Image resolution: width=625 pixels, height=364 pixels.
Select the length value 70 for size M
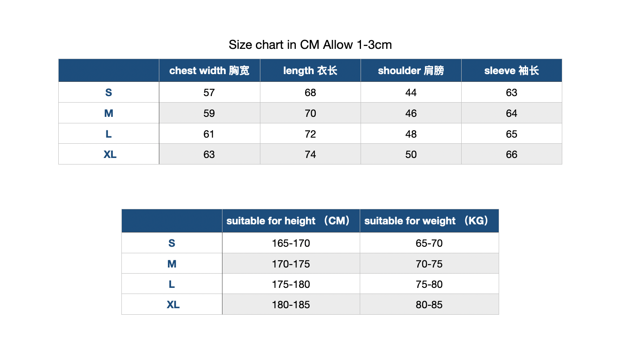tap(310, 113)
